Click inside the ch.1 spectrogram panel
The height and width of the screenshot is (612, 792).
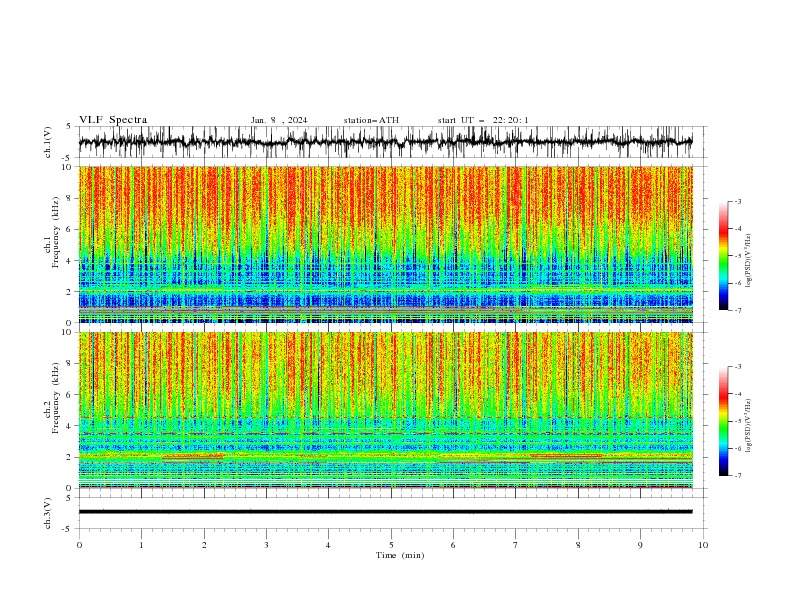pyautogui.click(x=385, y=244)
